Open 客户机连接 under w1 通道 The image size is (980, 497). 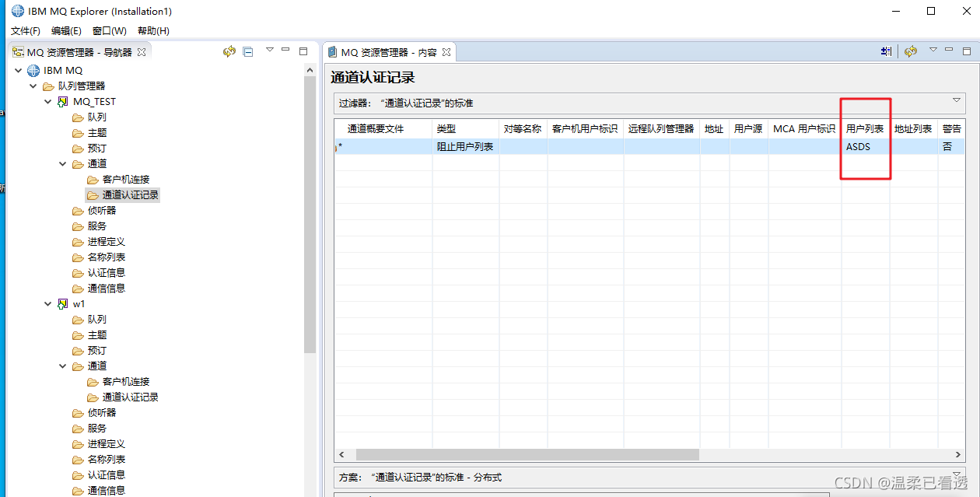click(x=126, y=382)
